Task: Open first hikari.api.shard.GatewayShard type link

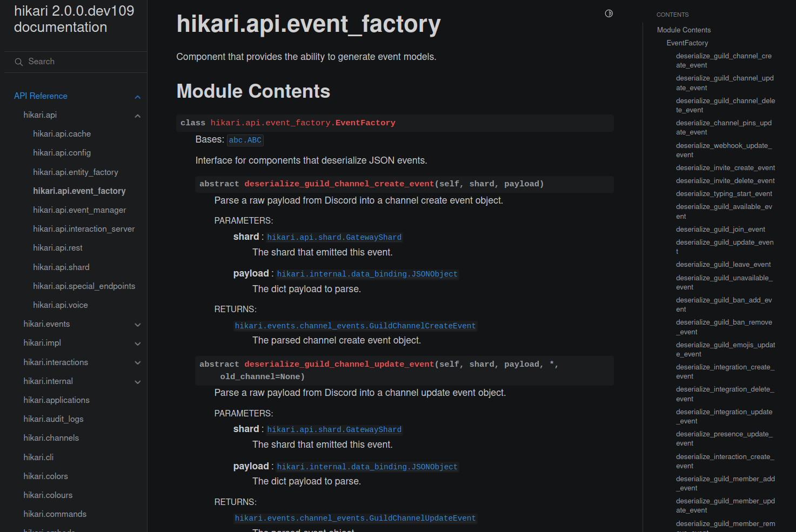Action: click(x=334, y=238)
